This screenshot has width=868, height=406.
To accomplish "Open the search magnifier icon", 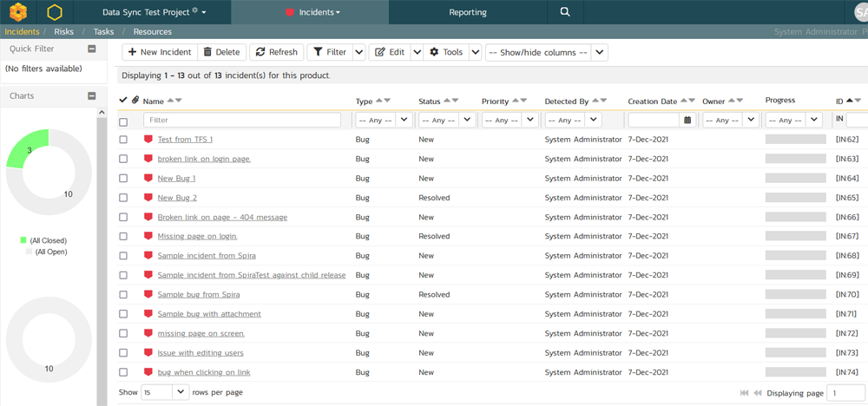I will 565,12.
